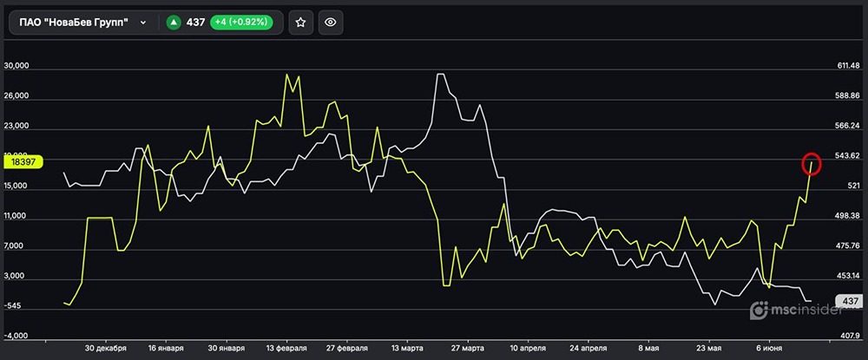The image size is (868, 360).
Task: Click the 30,000 left axis value
Action: [x=17, y=66]
